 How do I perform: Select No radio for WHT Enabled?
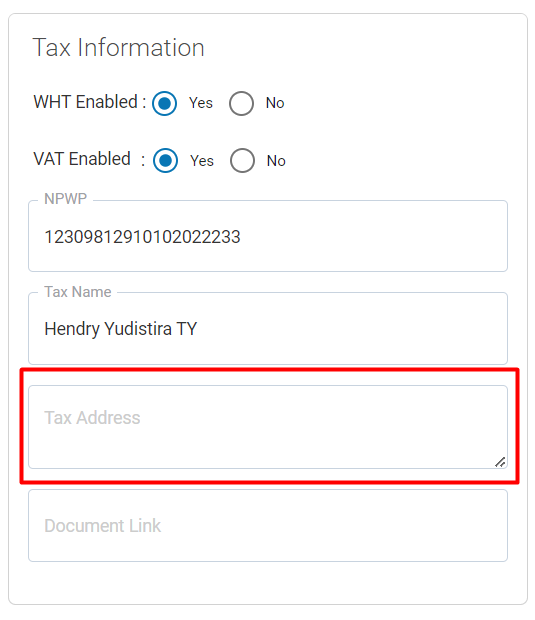click(241, 103)
